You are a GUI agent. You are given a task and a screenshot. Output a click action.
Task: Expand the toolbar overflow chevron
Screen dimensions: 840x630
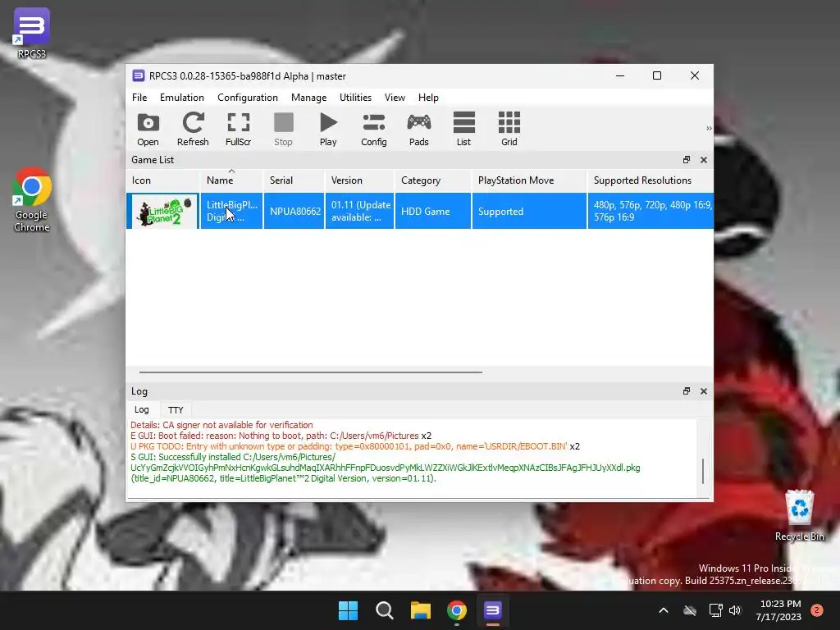point(709,129)
